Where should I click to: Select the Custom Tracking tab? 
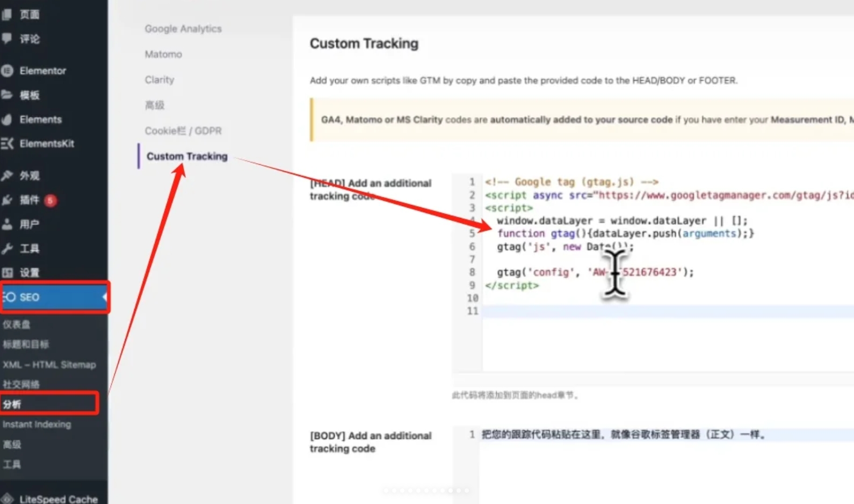pos(187,157)
